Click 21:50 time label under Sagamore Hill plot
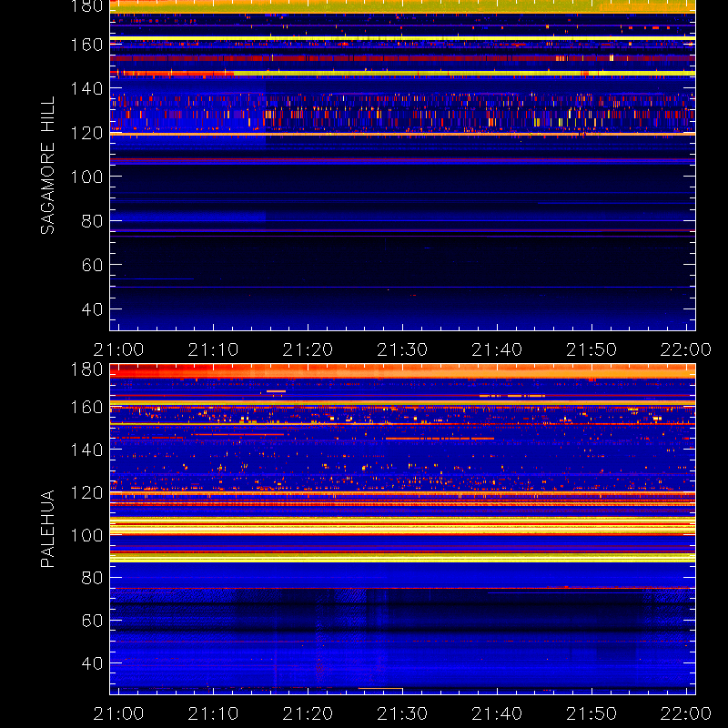 [591, 349]
